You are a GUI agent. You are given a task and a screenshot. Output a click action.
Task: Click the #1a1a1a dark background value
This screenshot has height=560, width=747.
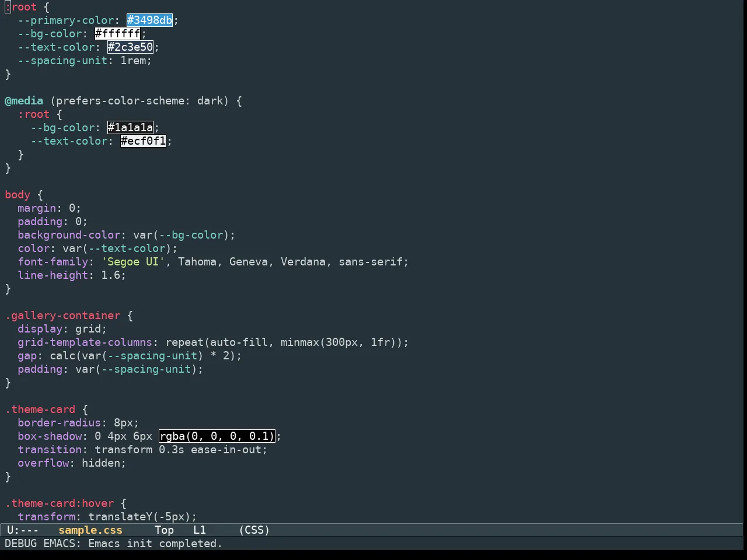[130, 128]
